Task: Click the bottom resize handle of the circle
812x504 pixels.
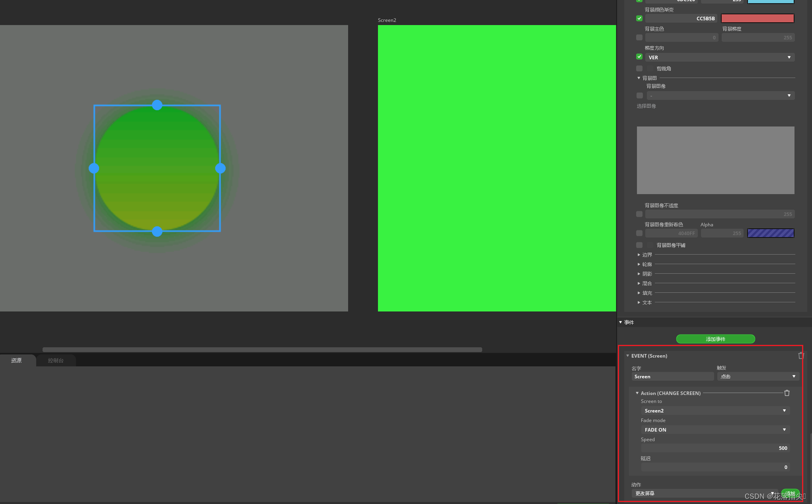Action: pyautogui.click(x=157, y=232)
